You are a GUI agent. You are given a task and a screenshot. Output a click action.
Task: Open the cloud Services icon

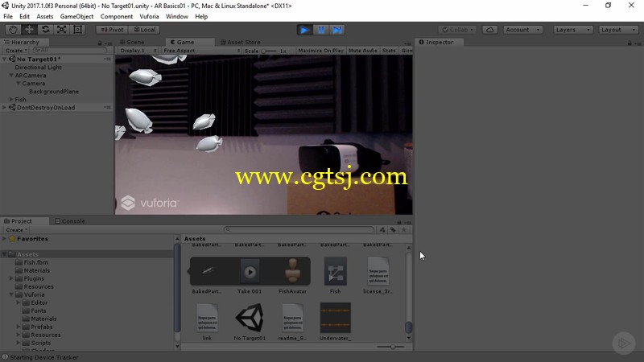pos(489,30)
